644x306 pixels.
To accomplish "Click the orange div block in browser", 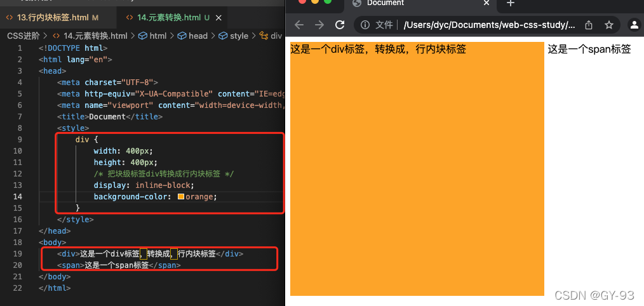I will pyautogui.click(x=417, y=168).
